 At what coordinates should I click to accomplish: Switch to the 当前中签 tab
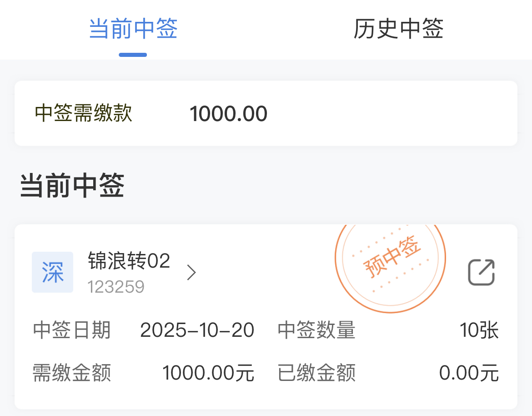(133, 29)
